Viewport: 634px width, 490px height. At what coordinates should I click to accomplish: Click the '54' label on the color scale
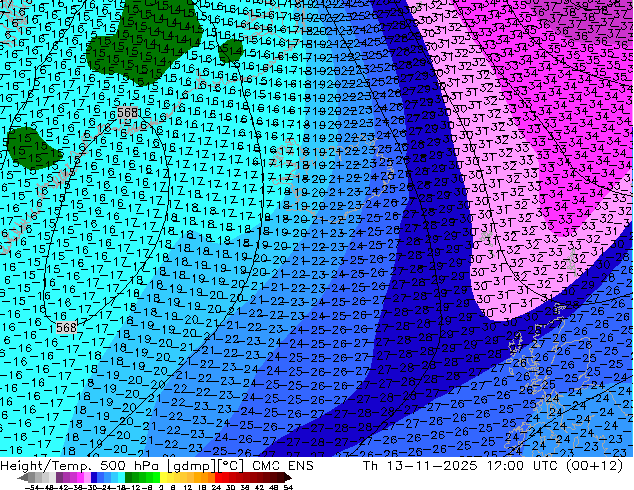click(287, 487)
